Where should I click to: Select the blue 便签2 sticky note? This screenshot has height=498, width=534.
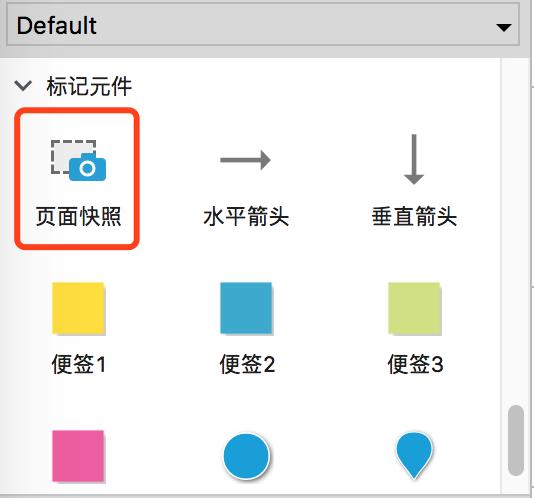click(247, 309)
